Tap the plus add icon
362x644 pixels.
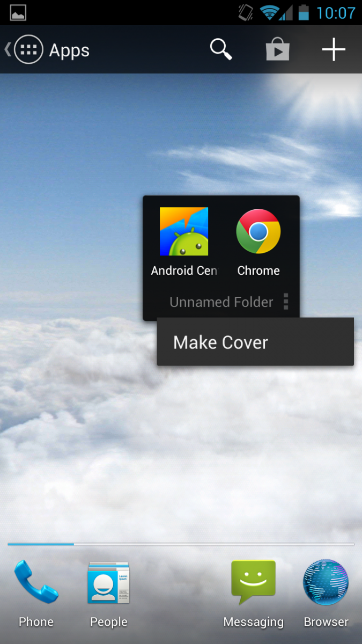coord(334,50)
